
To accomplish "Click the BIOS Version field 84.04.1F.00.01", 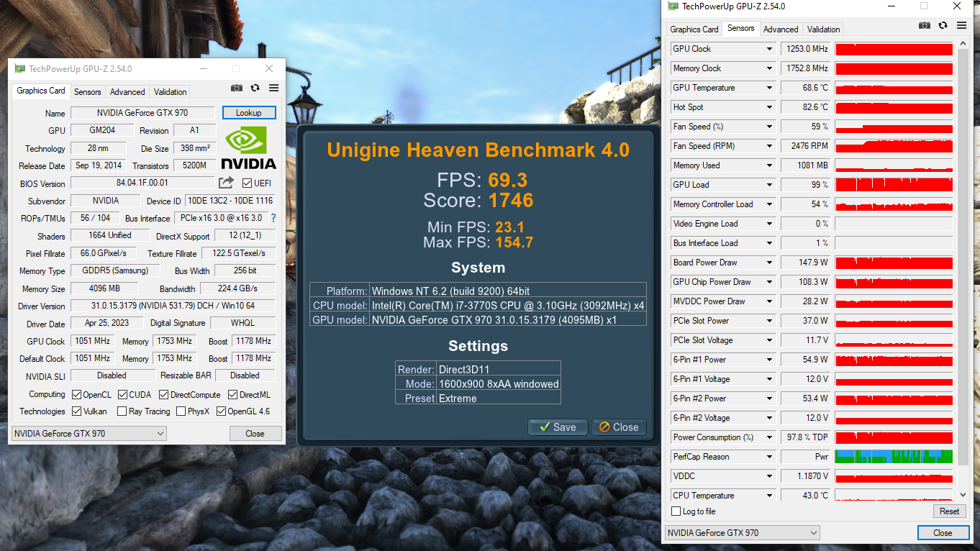I will [x=142, y=183].
